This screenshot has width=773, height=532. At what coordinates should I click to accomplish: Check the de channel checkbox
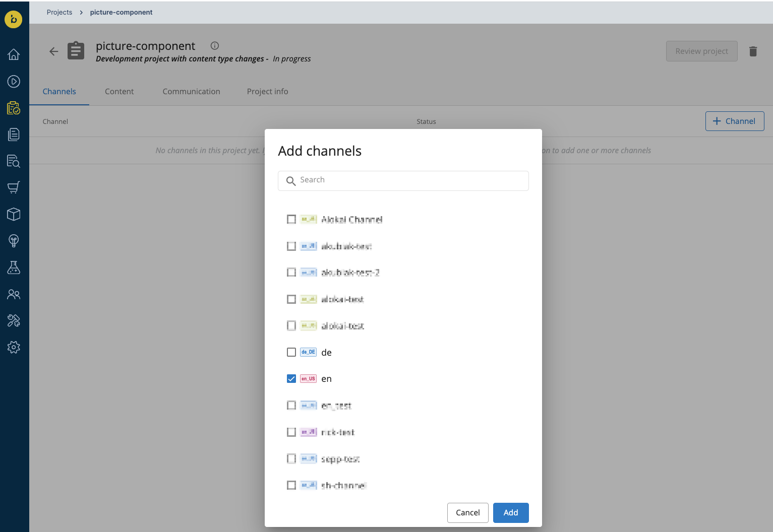coord(291,352)
